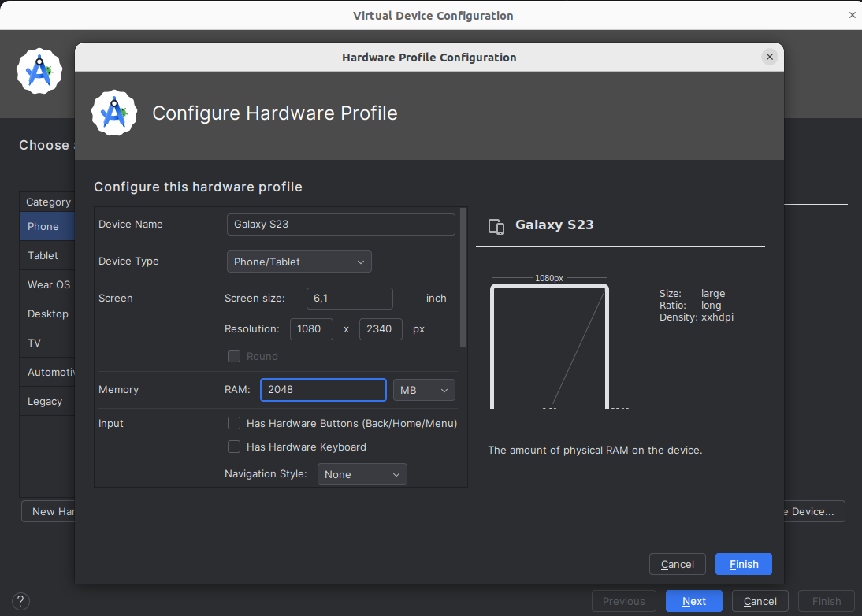Click the Category column header
Screen dimensions: 862x616
pos(48,202)
